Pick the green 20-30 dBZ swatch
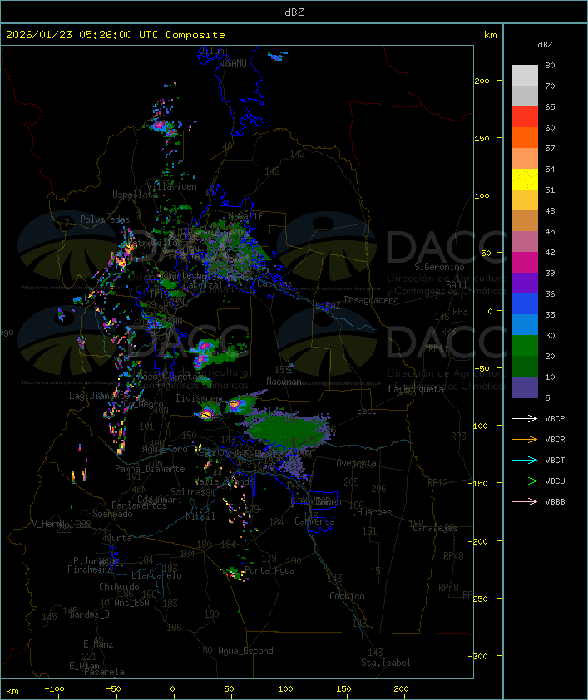 (525, 345)
